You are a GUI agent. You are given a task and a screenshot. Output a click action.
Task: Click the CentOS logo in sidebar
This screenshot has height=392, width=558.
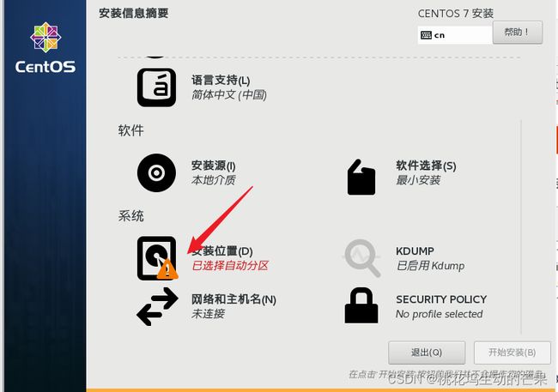(45, 48)
